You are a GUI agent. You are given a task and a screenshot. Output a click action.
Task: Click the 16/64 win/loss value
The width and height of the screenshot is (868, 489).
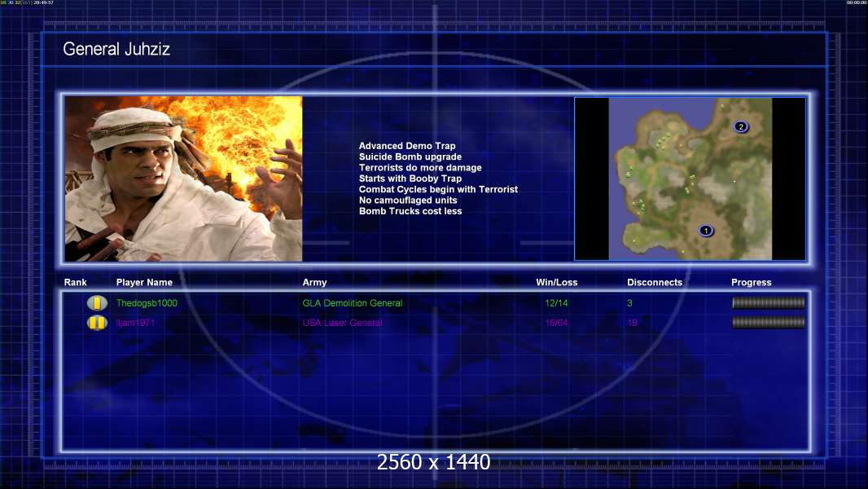coord(556,323)
